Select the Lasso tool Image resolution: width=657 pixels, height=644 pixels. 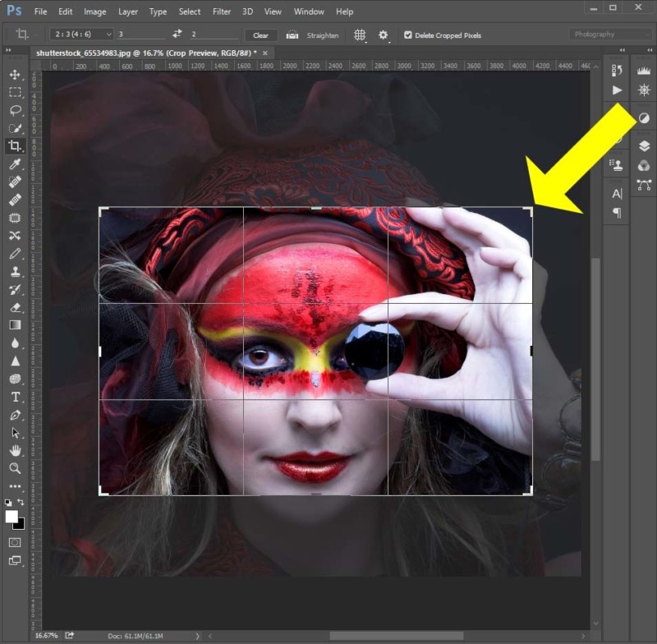[x=15, y=110]
